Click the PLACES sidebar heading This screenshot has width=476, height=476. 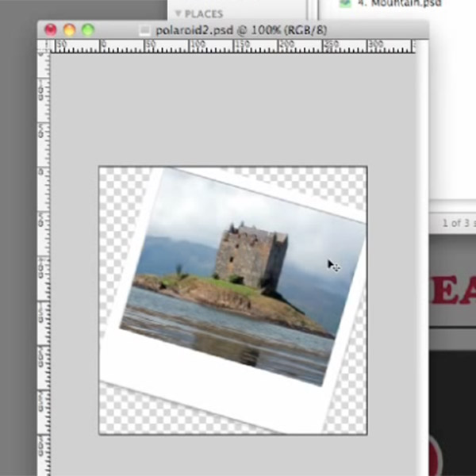click(204, 13)
